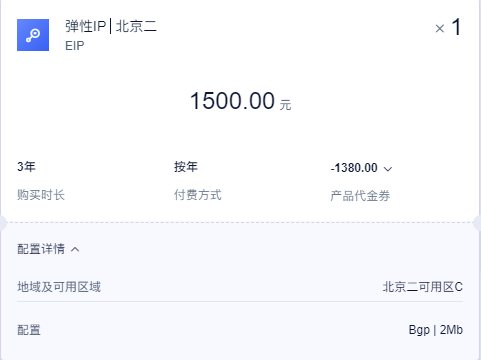Click the 产品代金券 label
481x360 pixels.
click(360, 196)
